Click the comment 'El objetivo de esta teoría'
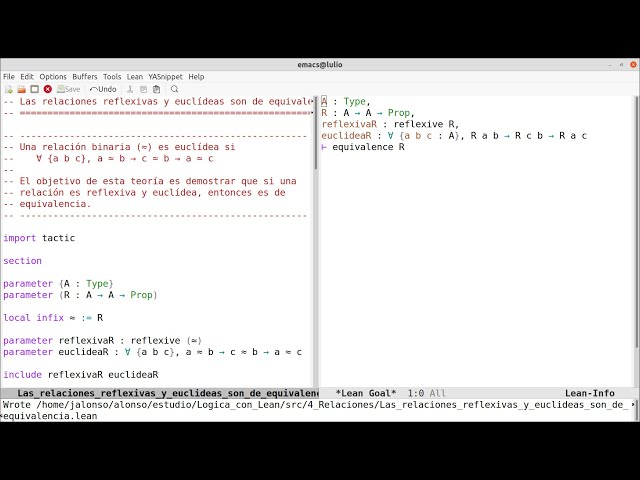This screenshot has height=480, width=640. pos(150,181)
